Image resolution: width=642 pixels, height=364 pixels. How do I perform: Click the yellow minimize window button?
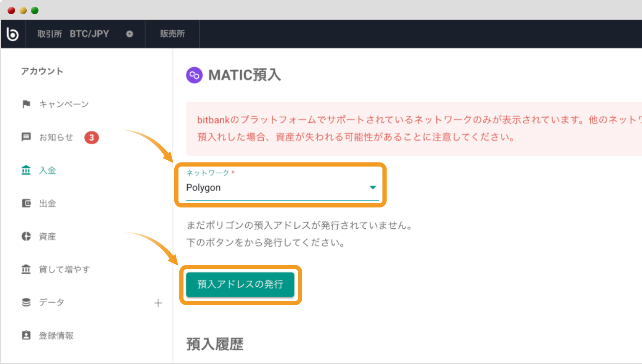coord(23,10)
